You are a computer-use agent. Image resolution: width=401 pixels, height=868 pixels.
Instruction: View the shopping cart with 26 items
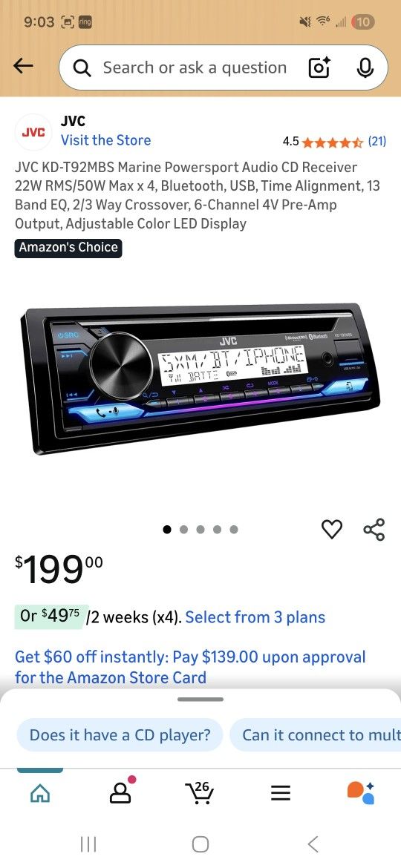(200, 793)
